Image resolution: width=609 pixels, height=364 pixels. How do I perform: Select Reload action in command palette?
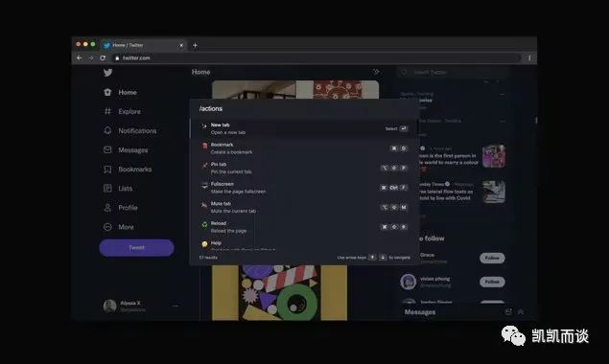[x=304, y=227]
